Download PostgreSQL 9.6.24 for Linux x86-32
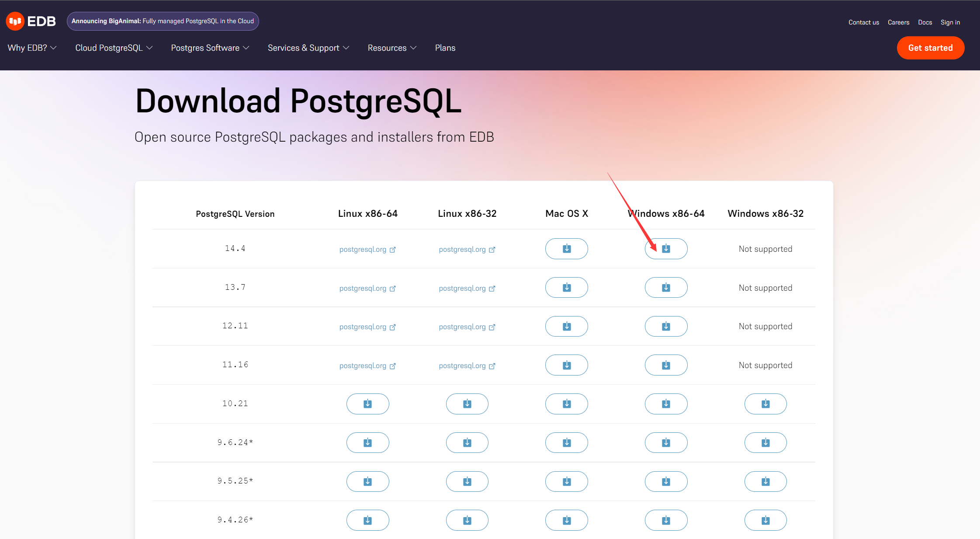The image size is (980, 539). click(467, 443)
